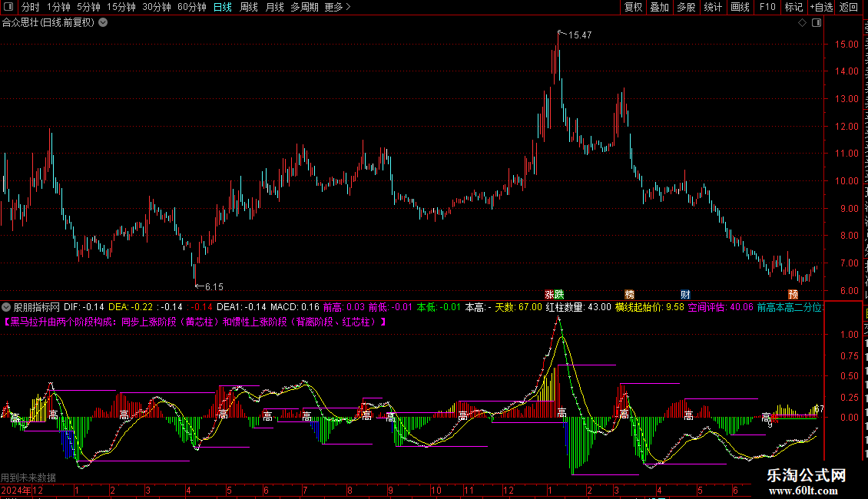Open the 多周期 multi-period view

[x=304, y=7]
